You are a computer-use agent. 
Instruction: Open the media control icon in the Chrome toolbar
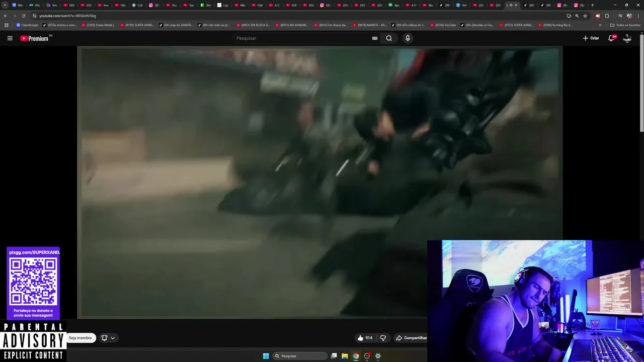pos(620,16)
